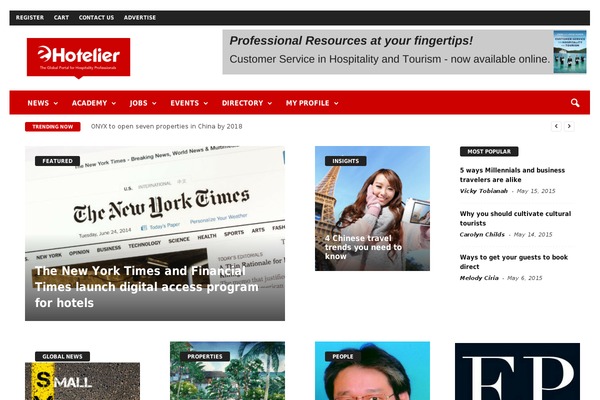The image size is (600, 400).
Task: Open the Events menu item
Action: coord(184,103)
